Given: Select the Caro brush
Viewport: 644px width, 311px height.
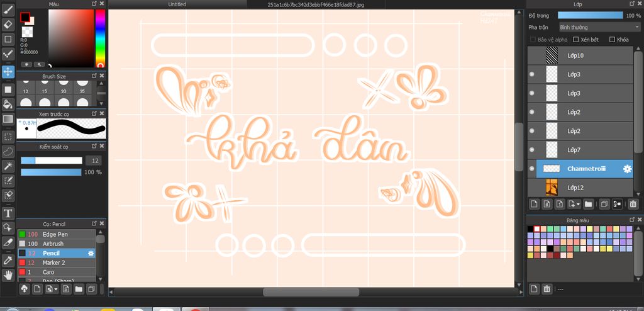Looking at the screenshot, I should (x=56, y=272).
